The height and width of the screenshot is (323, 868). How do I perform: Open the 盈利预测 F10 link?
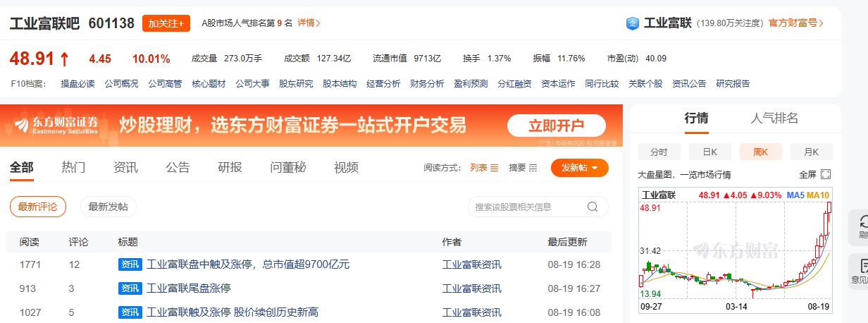pyautogui.click(x=471, y=84)
